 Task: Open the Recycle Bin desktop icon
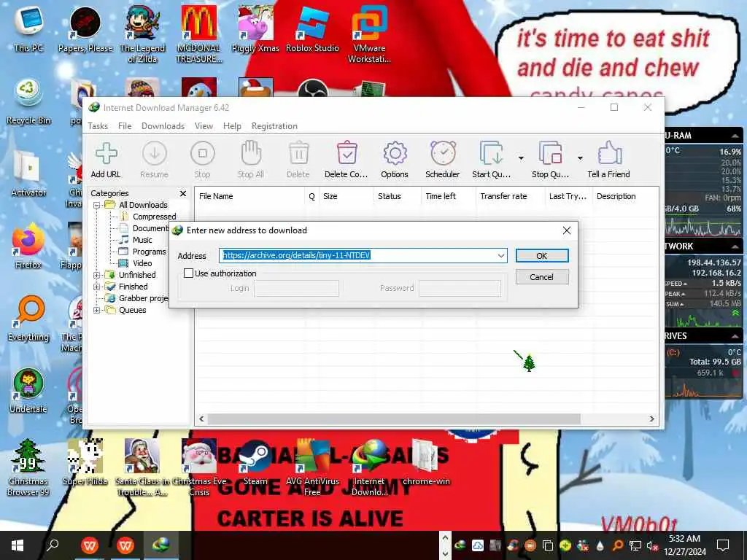pyautogui.click(x=28, y=101)
